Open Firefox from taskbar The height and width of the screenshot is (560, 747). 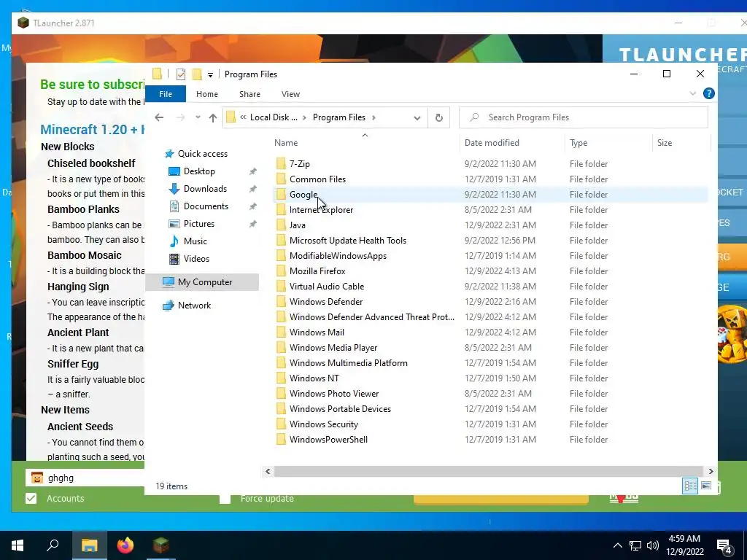pos(125,545)
